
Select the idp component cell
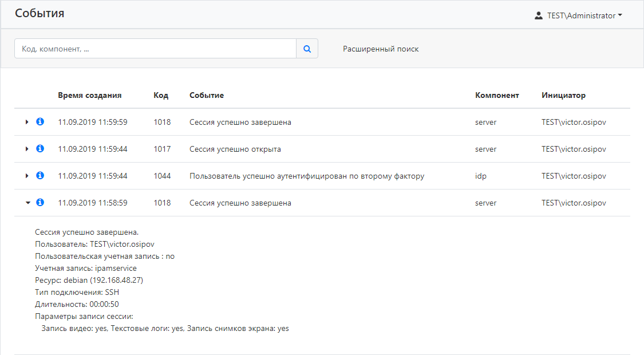point(481,176)
